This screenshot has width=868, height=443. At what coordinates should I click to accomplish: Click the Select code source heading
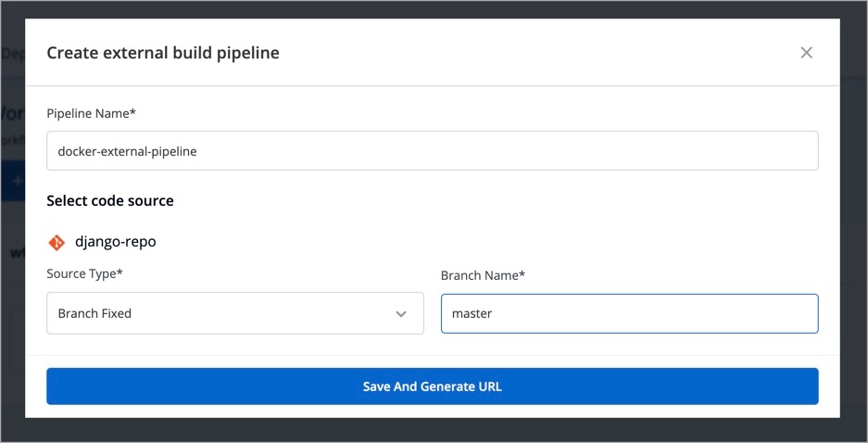[x=110, y=200]
